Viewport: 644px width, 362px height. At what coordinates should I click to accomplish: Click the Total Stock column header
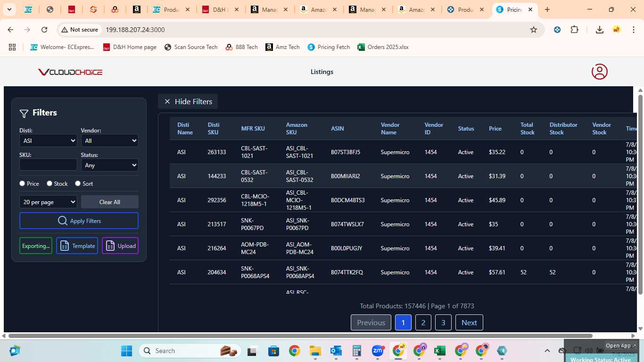click(x=527, y=129)
